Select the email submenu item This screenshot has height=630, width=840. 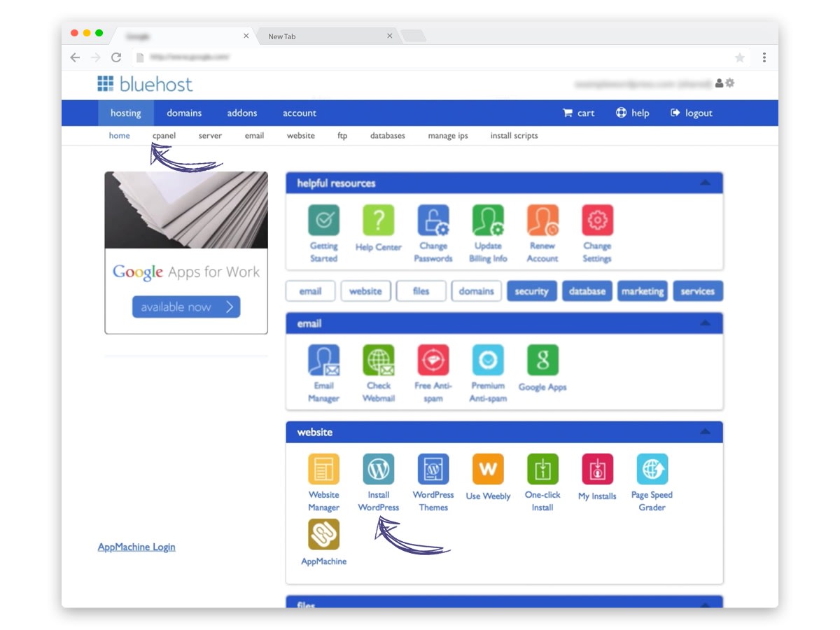pyautogui.click(x=254, y=136)
